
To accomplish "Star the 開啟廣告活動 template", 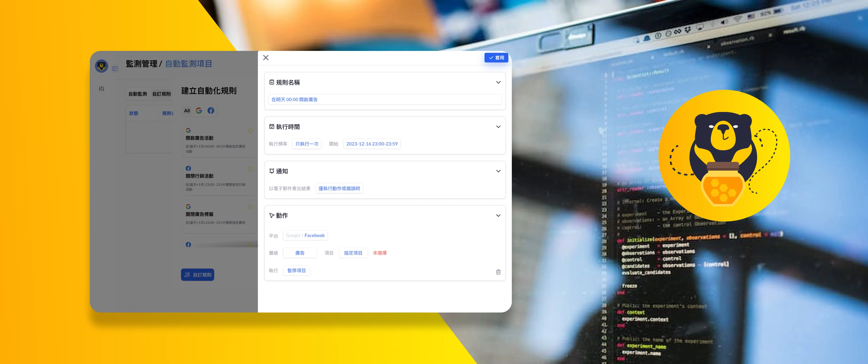I will pyautogui.click(x=250, y=131).
